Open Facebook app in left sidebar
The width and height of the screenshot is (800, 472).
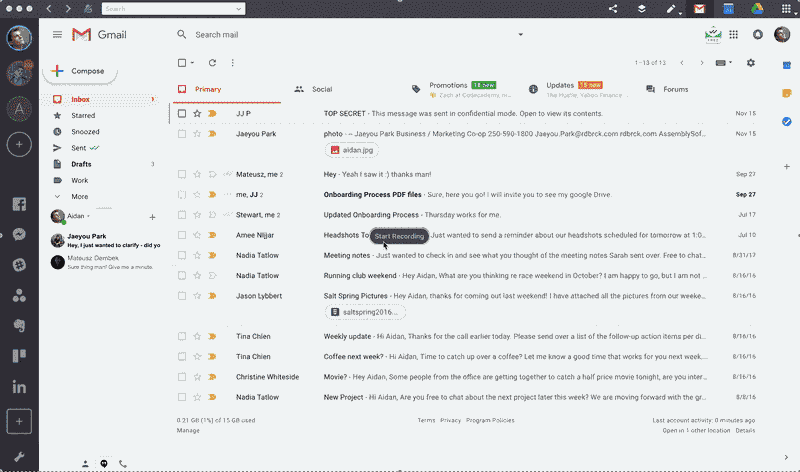click(x=19, y=204)
